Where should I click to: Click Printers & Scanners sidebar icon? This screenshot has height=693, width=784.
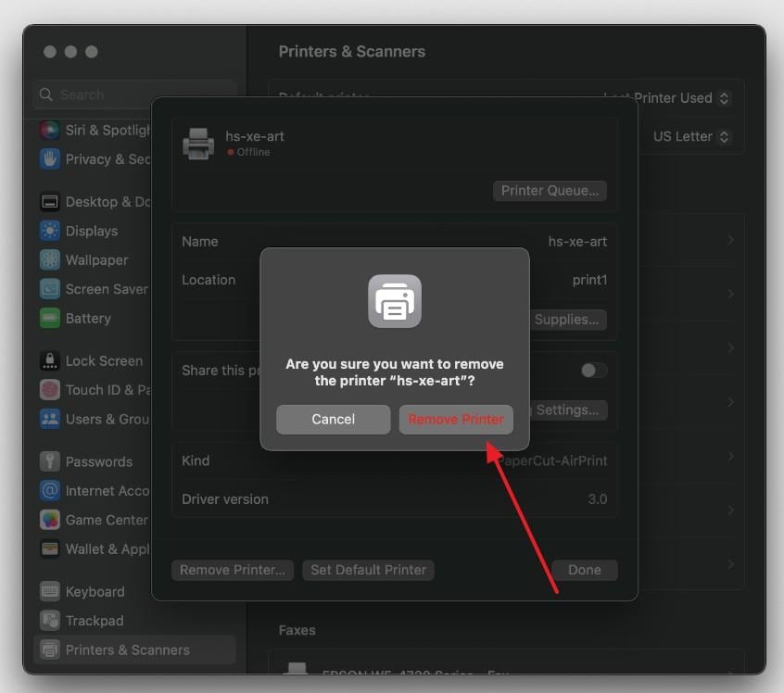click(49, 649)
